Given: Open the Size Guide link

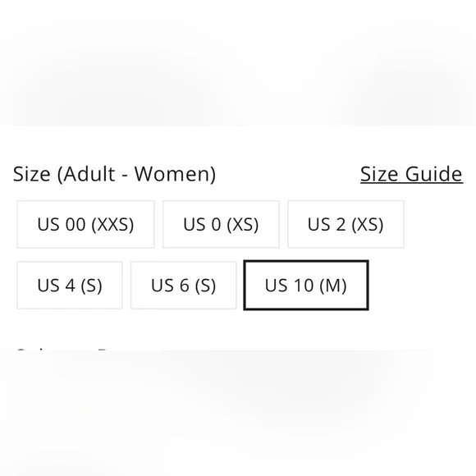Looking at the screenshot, I should [411, 174].
